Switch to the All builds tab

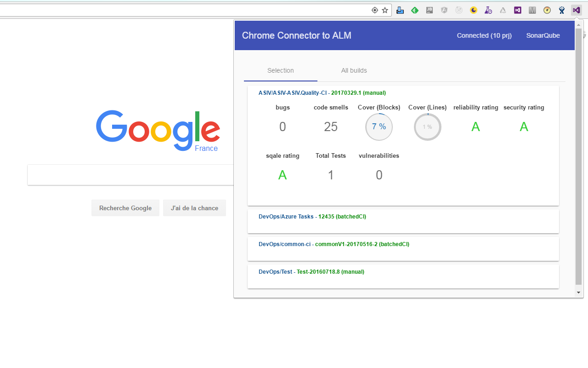click(x=354, y=70)
